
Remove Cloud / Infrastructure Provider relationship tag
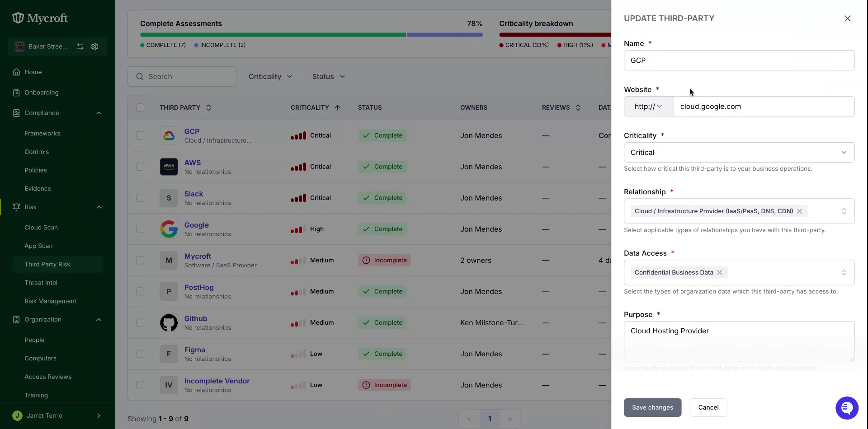(x=799, y=211)
